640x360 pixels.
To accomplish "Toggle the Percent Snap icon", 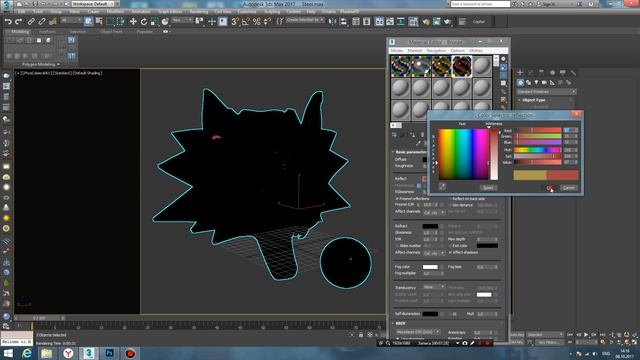I will [x=257, y=22].
